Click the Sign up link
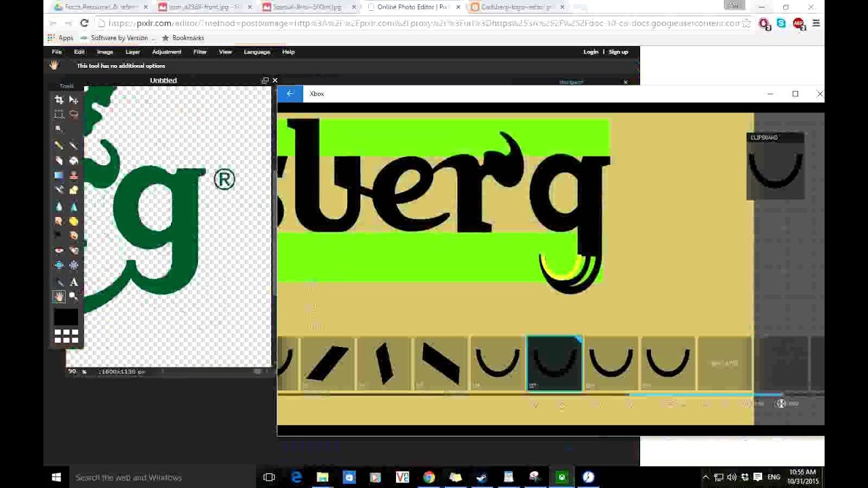This screenshot has height=488, width=868. click(618, 52)
